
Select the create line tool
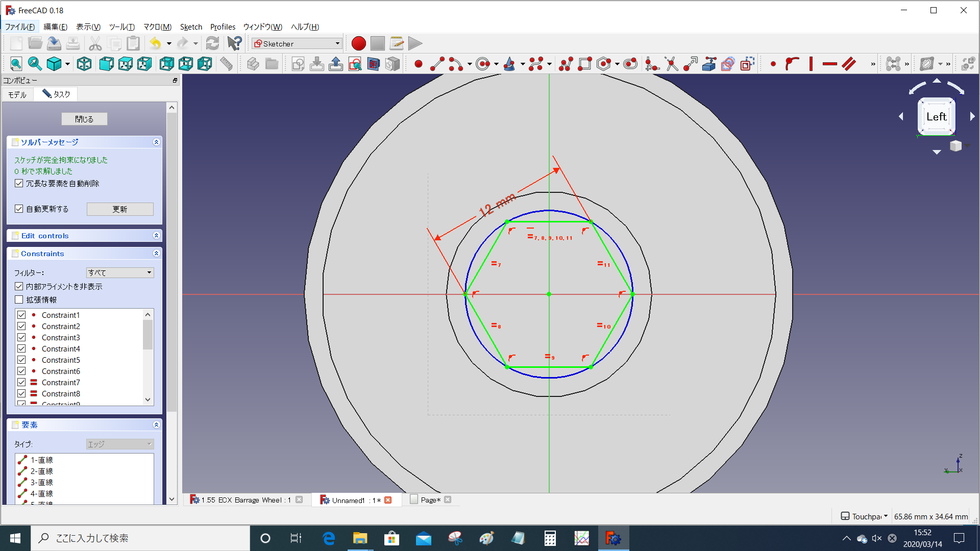437,64
